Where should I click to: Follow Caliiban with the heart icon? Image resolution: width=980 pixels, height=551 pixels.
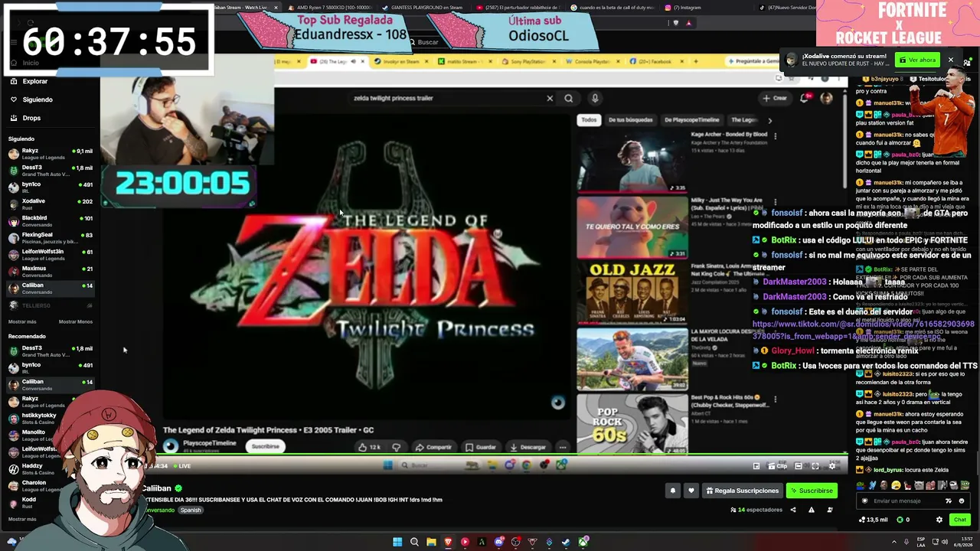(x=691, y=491)
